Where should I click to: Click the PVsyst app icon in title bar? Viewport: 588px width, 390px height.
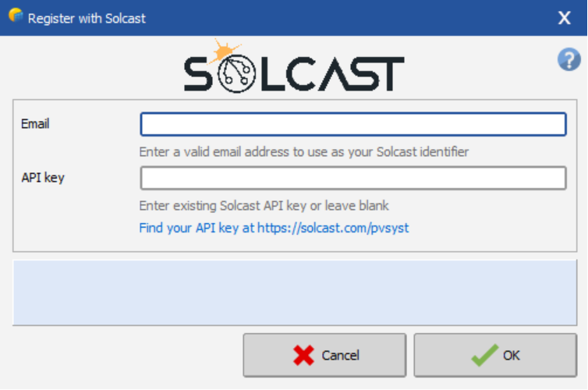16,16
